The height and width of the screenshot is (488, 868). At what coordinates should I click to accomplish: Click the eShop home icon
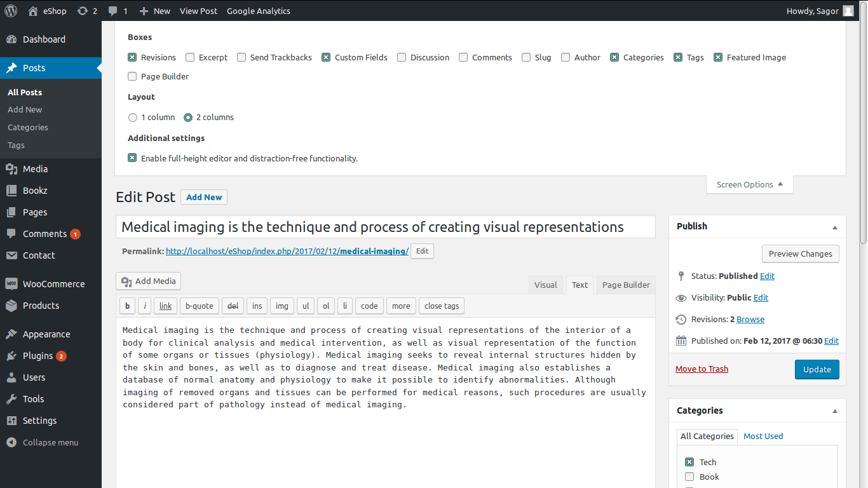33,11
